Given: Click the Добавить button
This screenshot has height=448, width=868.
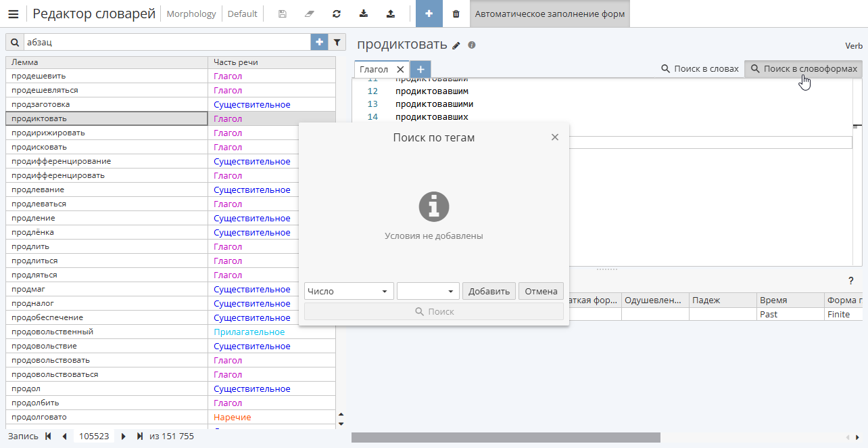Looking at the screenshot, I should (489, 291).
